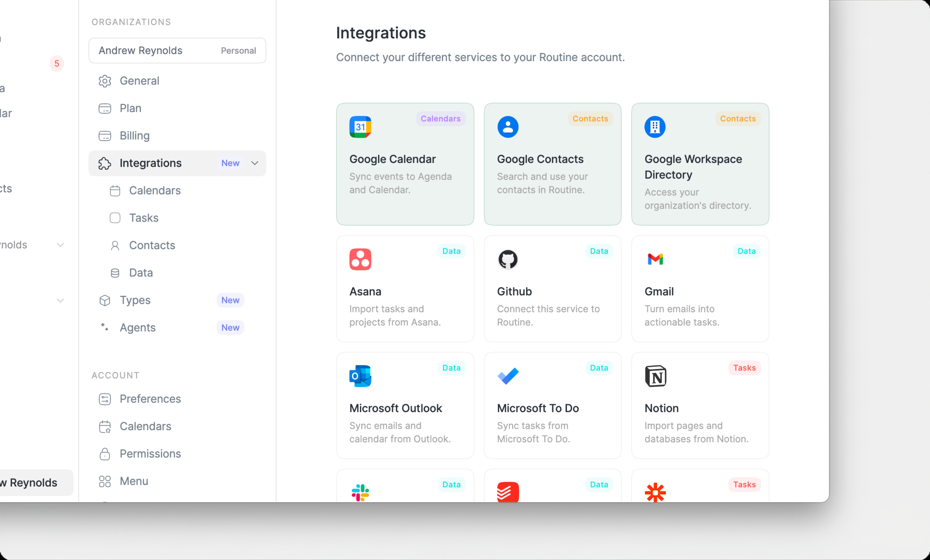Open the Menu account setting
The width and height of the screenshot is (930, 560).
tap(177, 481)
